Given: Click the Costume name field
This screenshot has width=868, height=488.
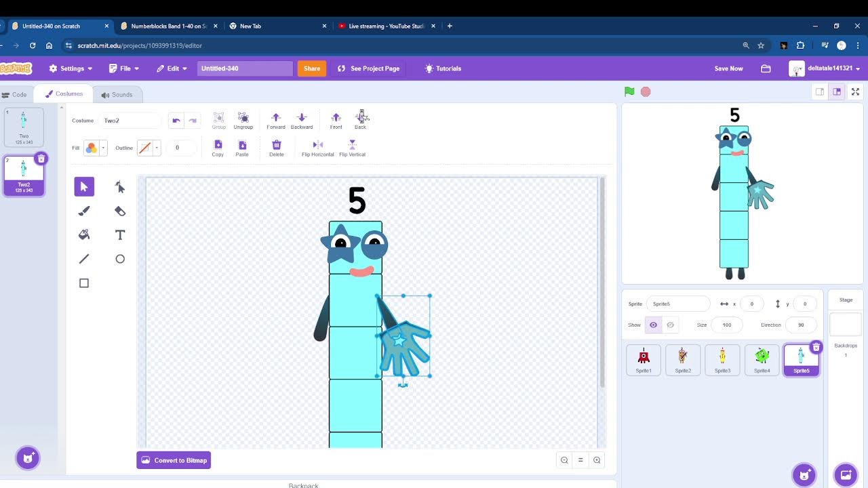Looking at the screenshot, I should [x=130, y=121].
